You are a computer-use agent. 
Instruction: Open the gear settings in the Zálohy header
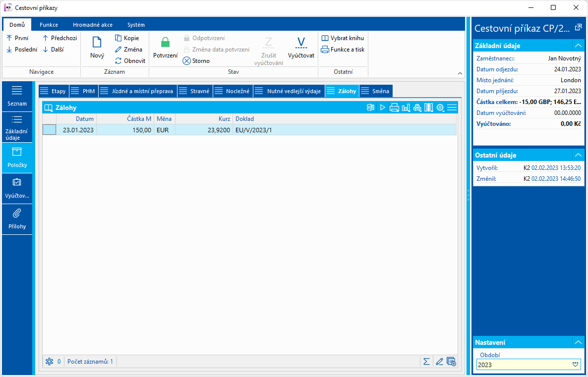coord(440,108)
